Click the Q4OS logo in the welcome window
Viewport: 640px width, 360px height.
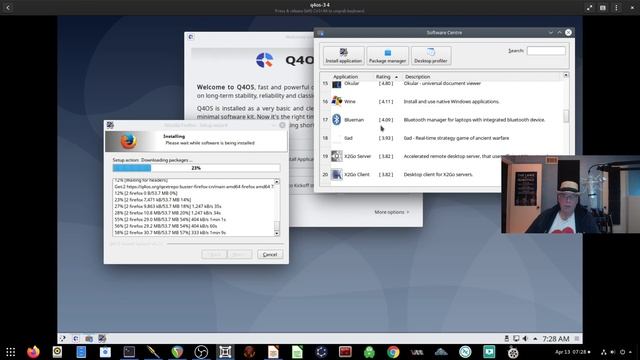click(264, 60)
